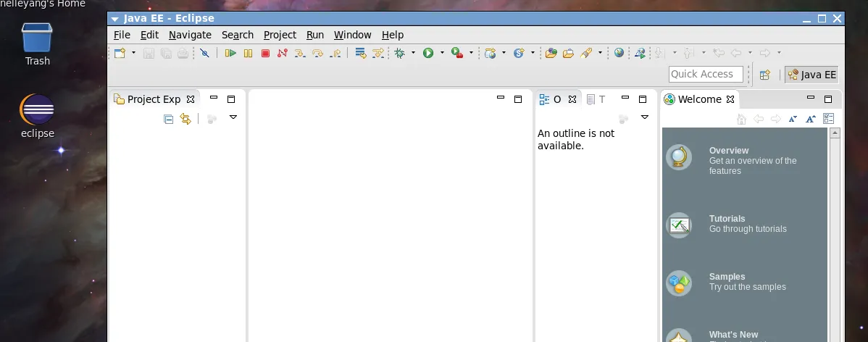Open the File menu
This screenshot has width=868, height=342.
tap(122, 35)
